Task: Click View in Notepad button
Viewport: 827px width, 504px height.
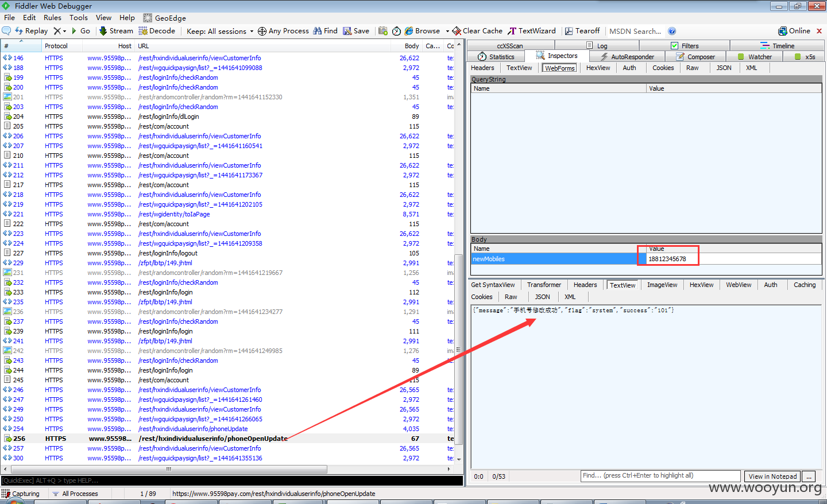Action: tap(772, 476)
